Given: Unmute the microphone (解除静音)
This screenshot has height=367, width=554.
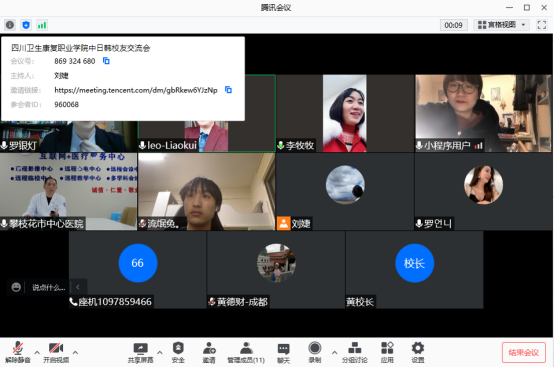Looking at the screenshot, I should point(18,353).
